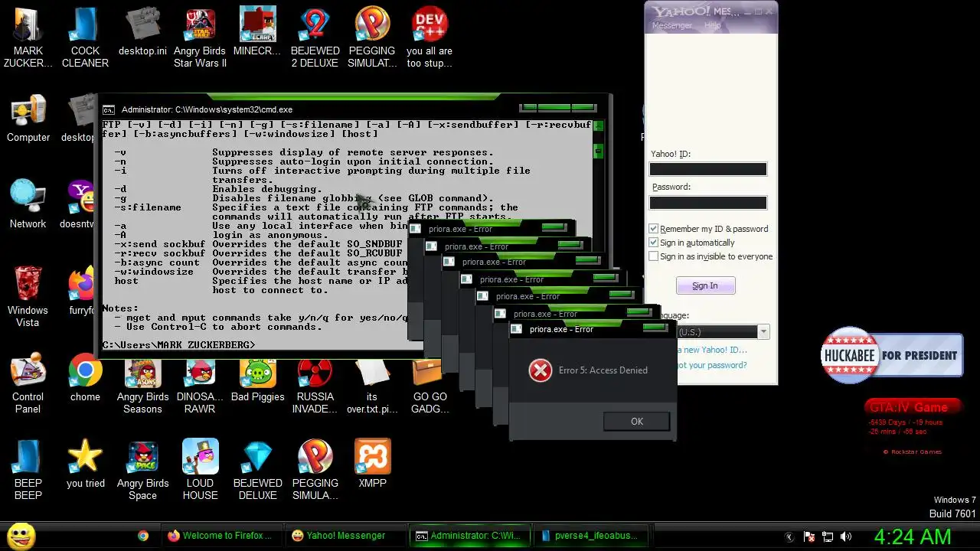Image resolution: width=980 pixels, height=551 pixels.
Task: Click the Yahoo! ID input field
Action: click(707, 169)
